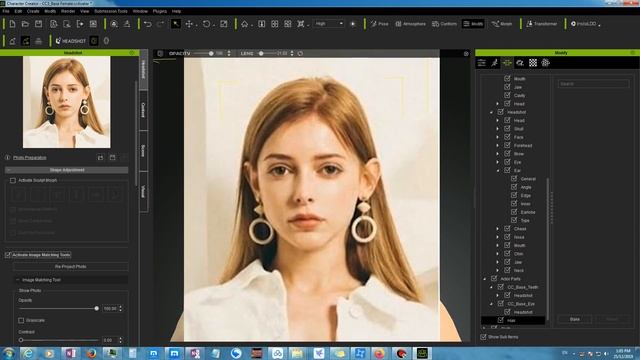
Task: Toggle the Show Sub Items checkbox
Action: [x=483, y=337]
